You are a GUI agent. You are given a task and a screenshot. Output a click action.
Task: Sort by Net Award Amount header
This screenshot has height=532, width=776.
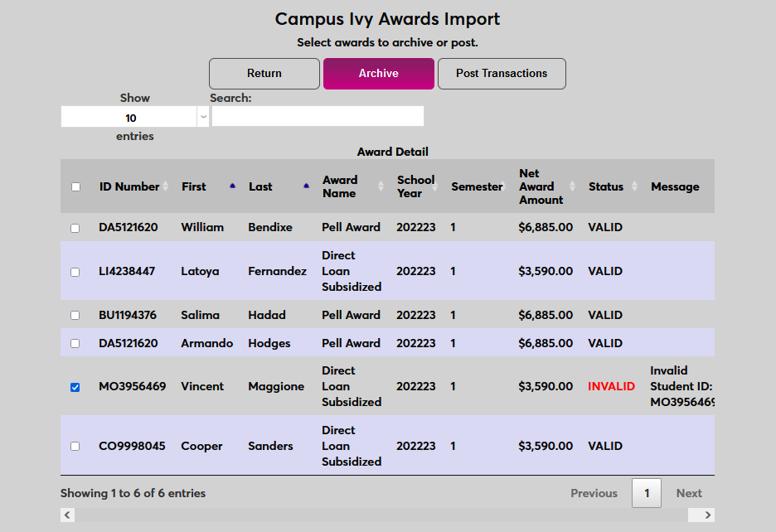coord(541,186)
